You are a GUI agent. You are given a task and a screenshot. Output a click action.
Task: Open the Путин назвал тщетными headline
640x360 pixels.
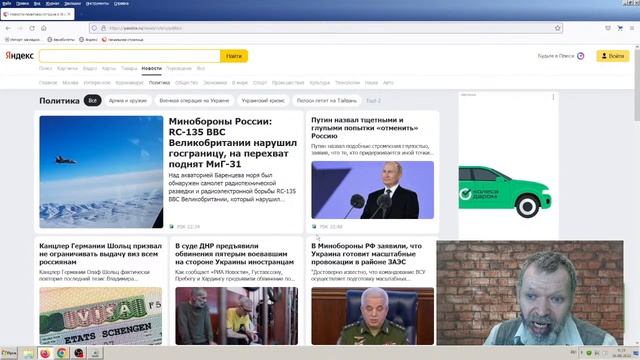364,128
